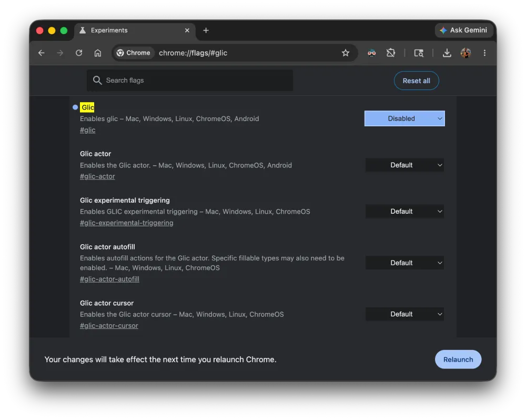Click the address bar URL text
This screenshot has width=526, height=420.
193,53
